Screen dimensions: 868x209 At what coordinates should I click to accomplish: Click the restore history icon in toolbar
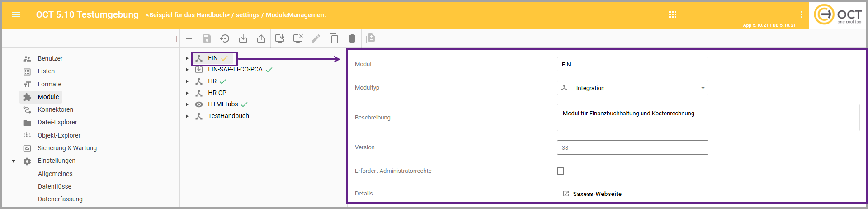[225, 38]
